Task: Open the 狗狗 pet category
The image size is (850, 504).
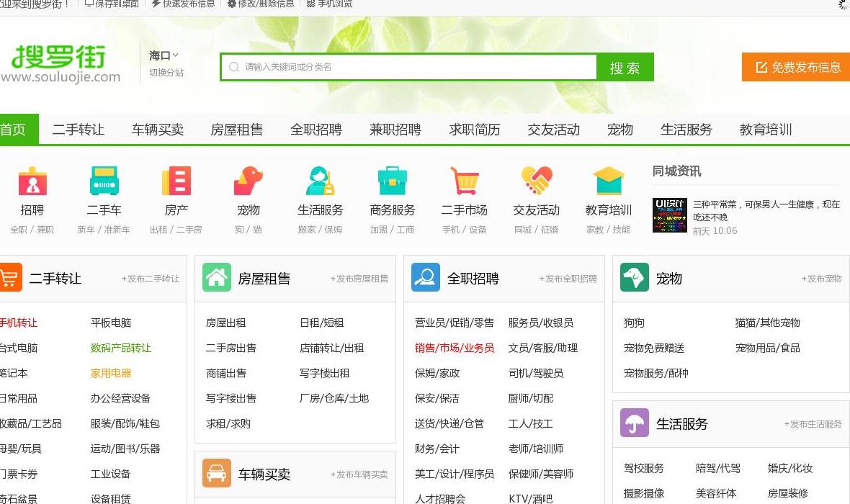Action: (x=634, y=323)
